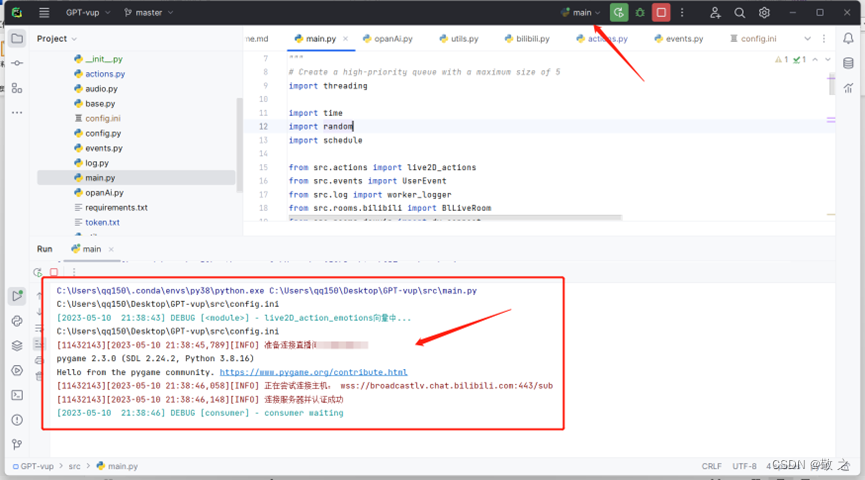Open Terminal tool window icon

pos(17,395)
